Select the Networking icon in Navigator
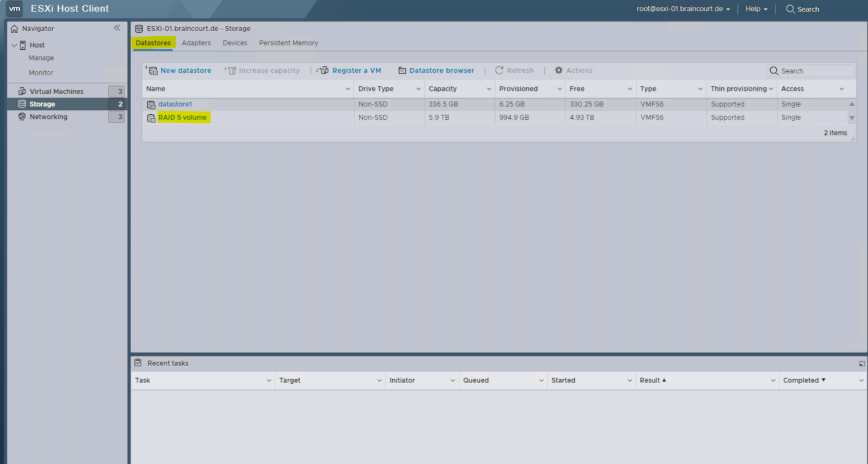The image size is (868, 464). tap(22, 116)
